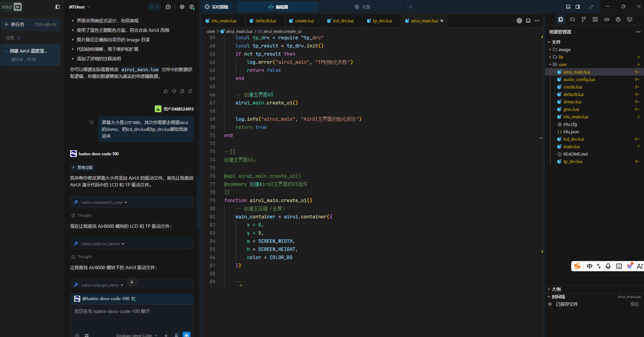Switch to the lcd_drv.lua editor tab
This screenshot has width=644, height=337.
pos(343,21)
